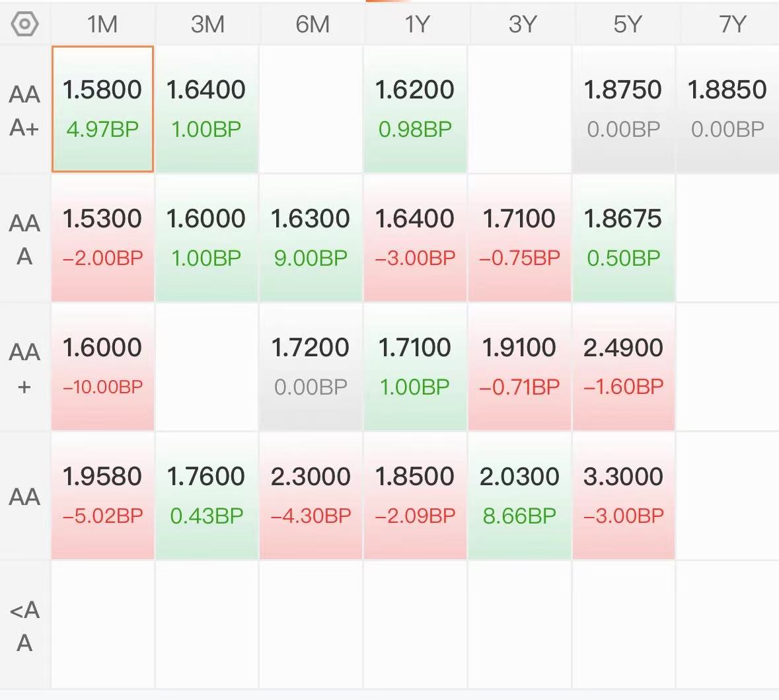Select the AA 3M cell showing 1.7600

206,496
